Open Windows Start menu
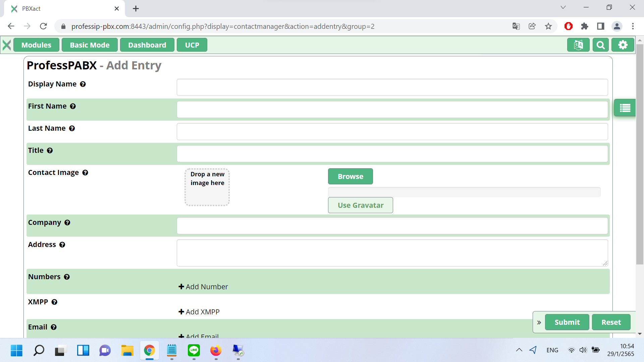Viewport: 644px width, 362px height. pos(16,351)
